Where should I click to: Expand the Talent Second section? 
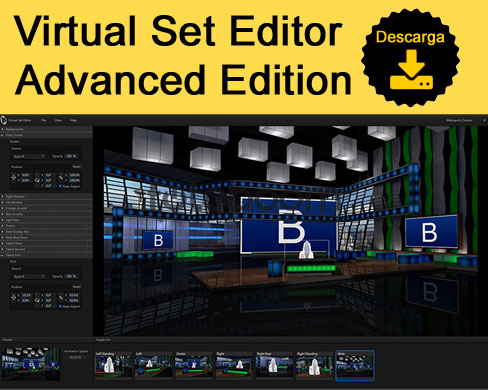tap(46, 249)
